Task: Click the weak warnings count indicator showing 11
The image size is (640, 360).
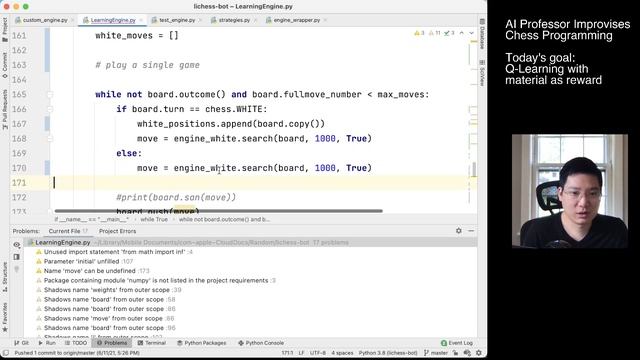Action: 434,33
